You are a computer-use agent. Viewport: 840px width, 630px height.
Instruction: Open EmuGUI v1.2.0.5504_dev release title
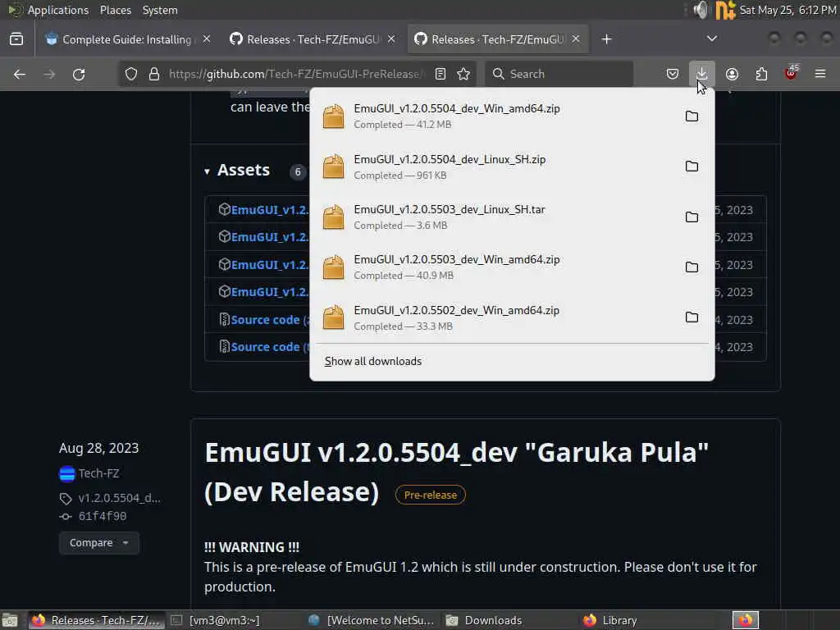pyautogui.click(x=456, y=472)
